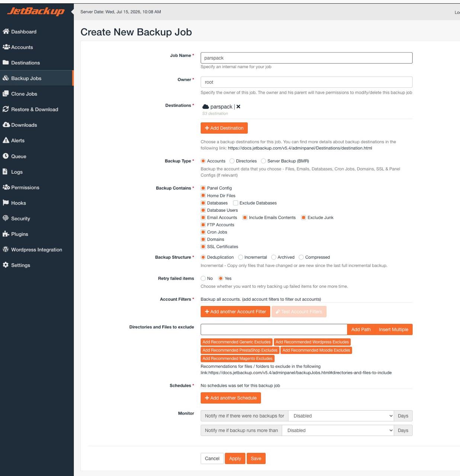Open Wordpress Integration menu item
This screenshot has width=460, height=476.
point(36,250)
